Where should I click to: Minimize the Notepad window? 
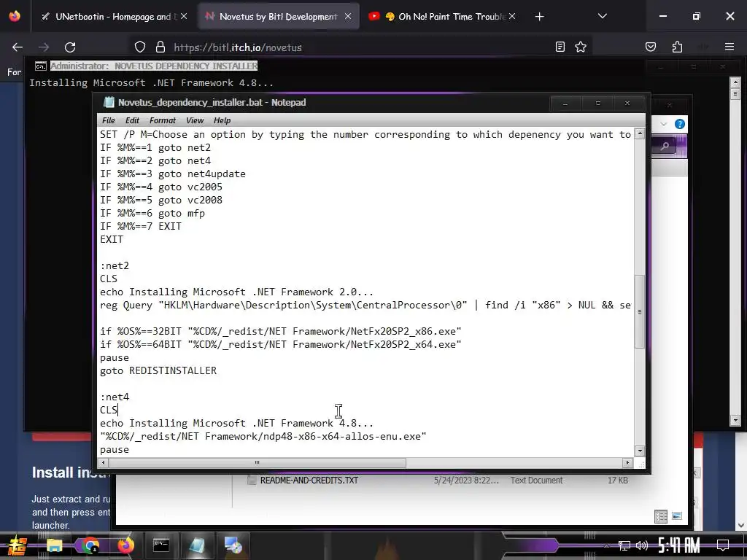point(565,104)
